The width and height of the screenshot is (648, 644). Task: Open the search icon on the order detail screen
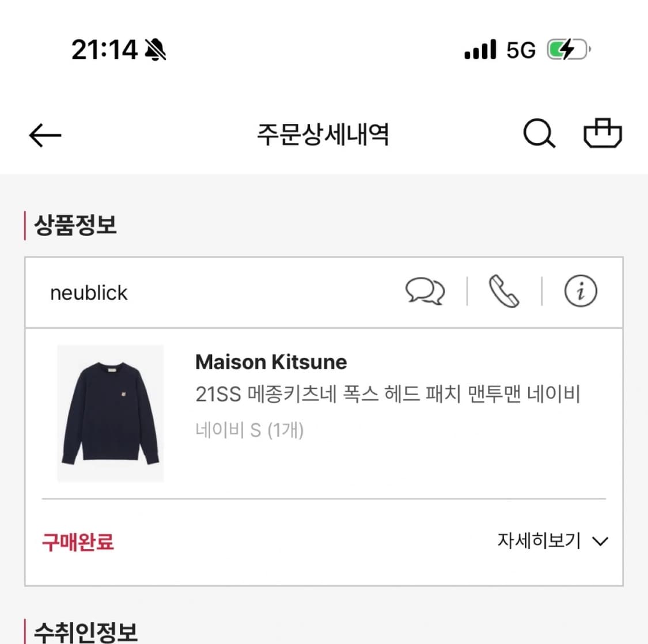(538, 134)
